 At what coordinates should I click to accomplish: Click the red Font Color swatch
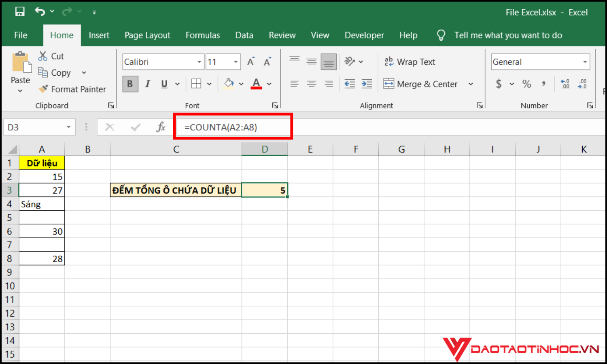click(256, 84)
